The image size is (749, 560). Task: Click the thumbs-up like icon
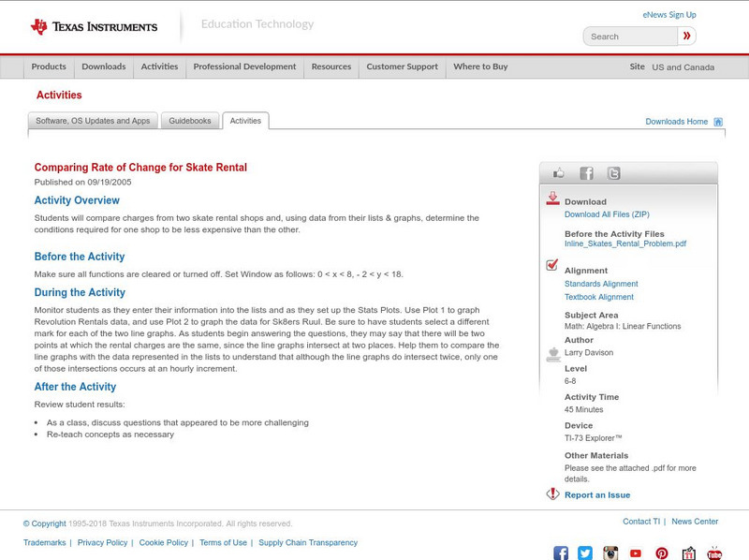tap(558, 173)
